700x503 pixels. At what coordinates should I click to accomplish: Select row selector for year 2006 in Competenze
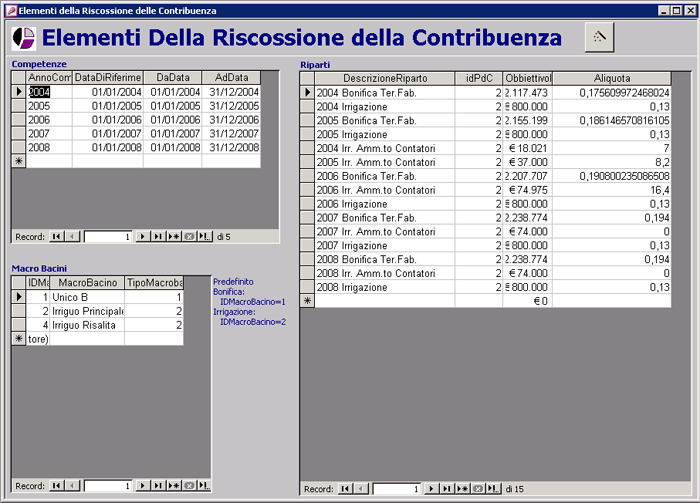18,119
